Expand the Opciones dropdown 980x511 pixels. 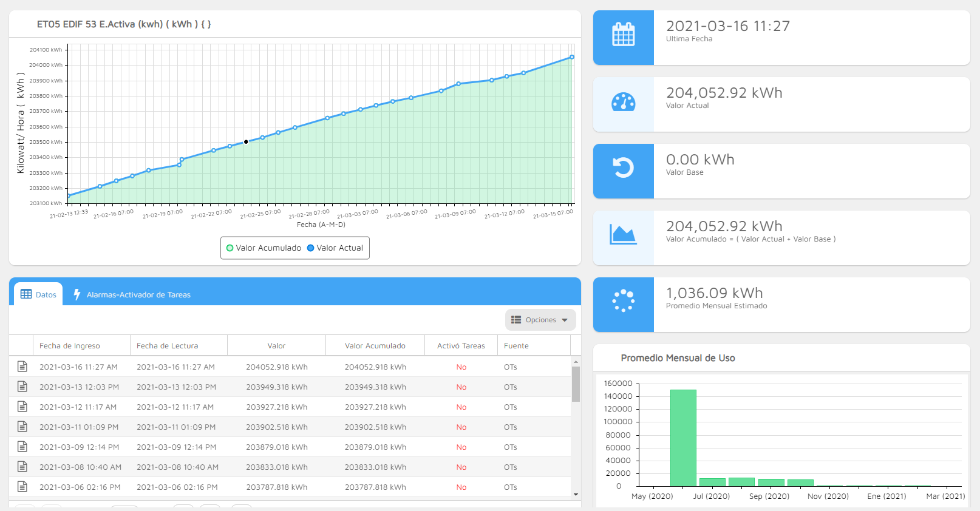[x=540, y=320]
